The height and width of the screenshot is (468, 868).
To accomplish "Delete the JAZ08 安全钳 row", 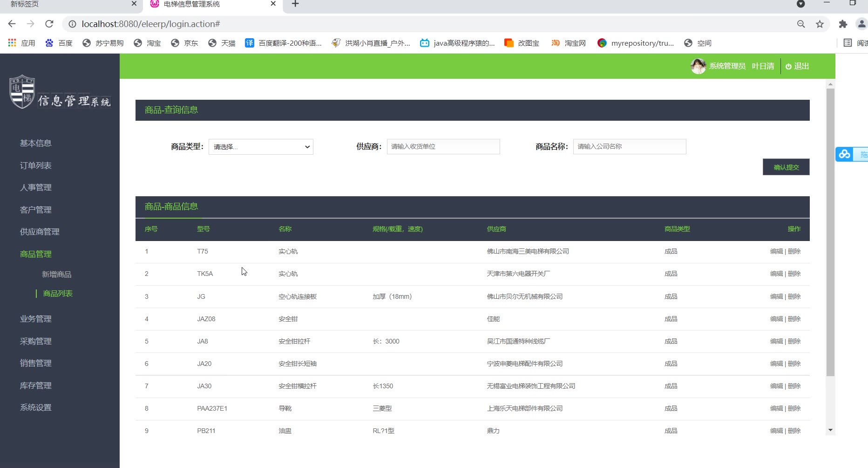I will coord(794,319).
